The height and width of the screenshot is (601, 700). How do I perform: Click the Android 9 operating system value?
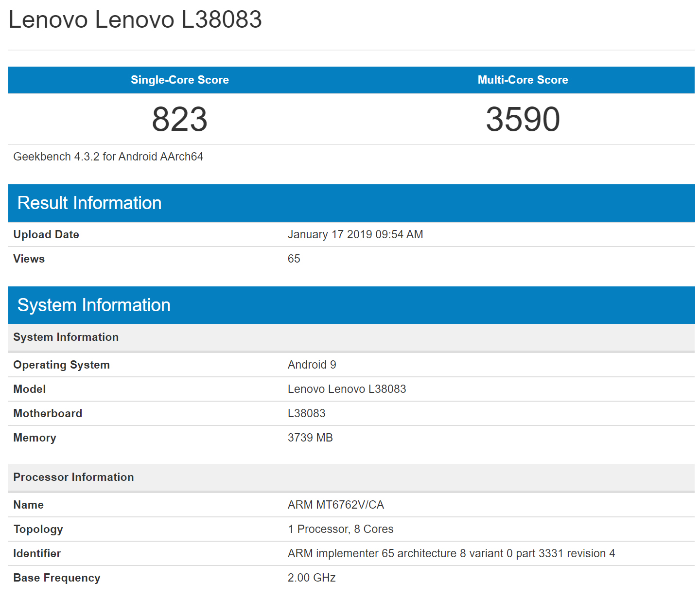point(312,365)
